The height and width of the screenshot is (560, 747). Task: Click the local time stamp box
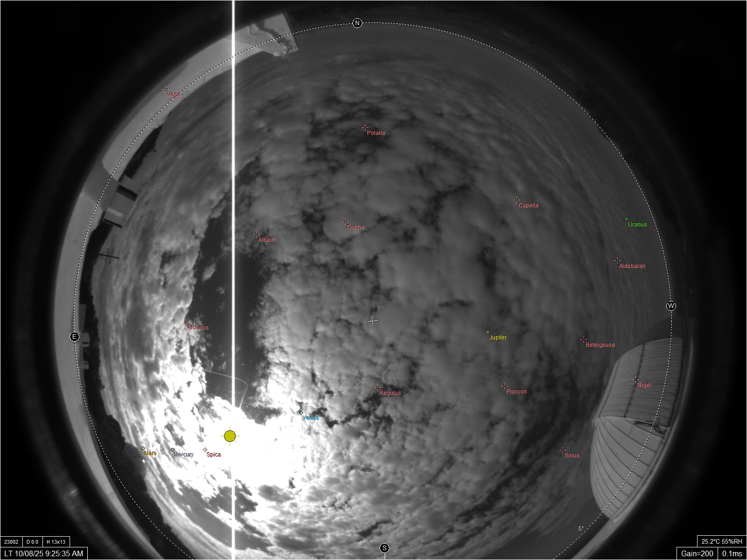(x=44, y=553)
